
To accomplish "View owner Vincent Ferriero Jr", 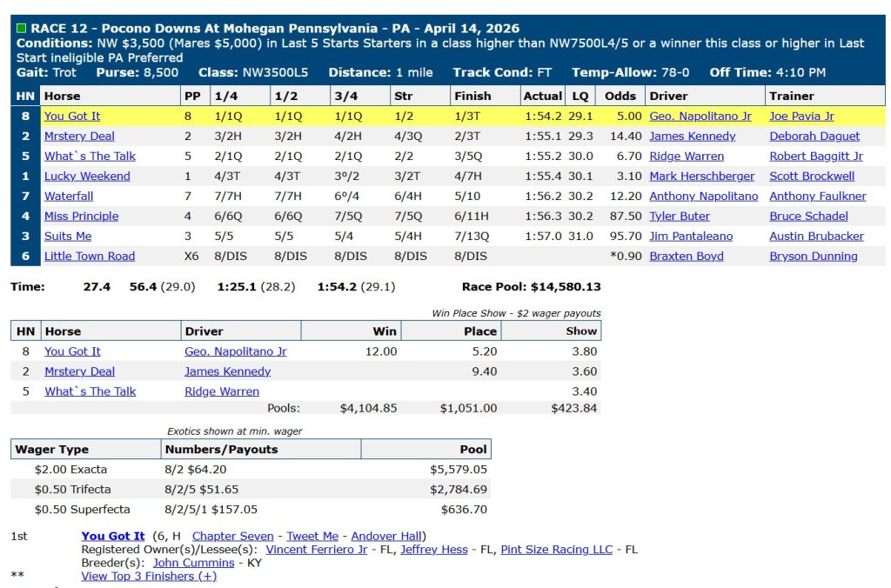I will pos(317,549).
